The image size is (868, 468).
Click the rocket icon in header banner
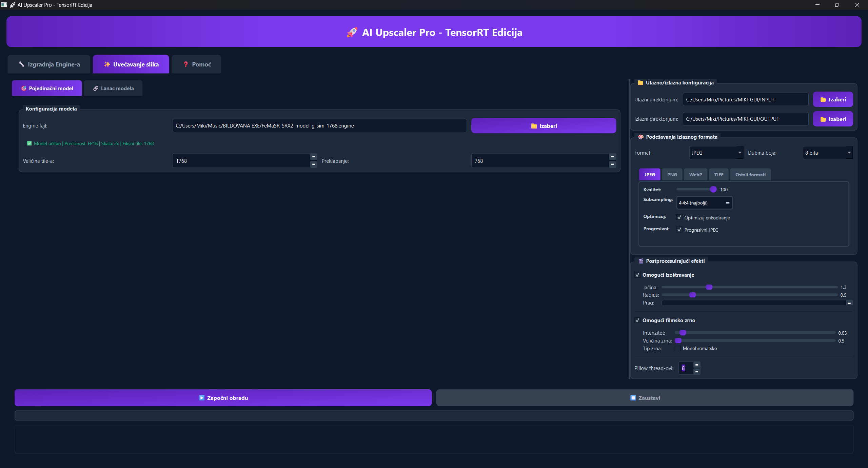[352, 32]
